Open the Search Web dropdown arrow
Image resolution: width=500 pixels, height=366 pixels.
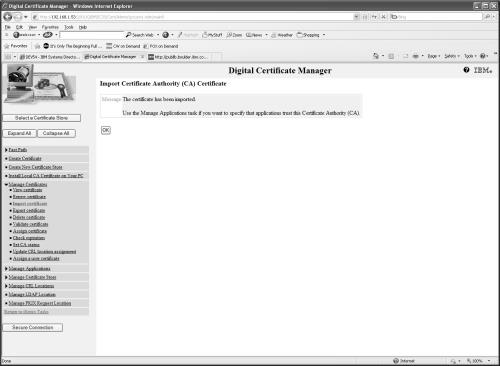[x=158, y=35]
